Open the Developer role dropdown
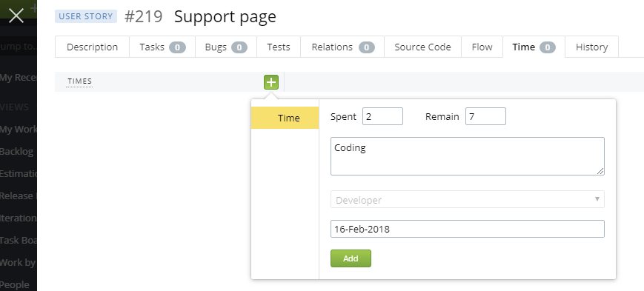 (x=468, y=199)
